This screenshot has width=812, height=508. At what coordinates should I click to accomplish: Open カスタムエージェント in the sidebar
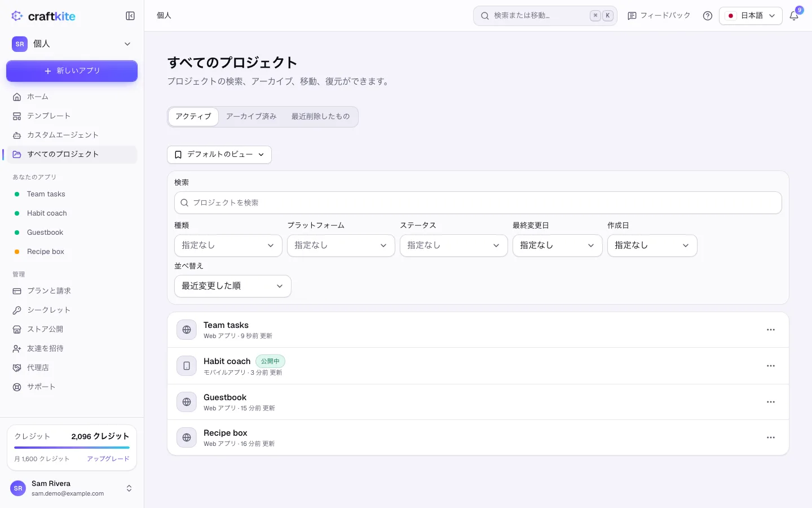(x=72, y=135)
